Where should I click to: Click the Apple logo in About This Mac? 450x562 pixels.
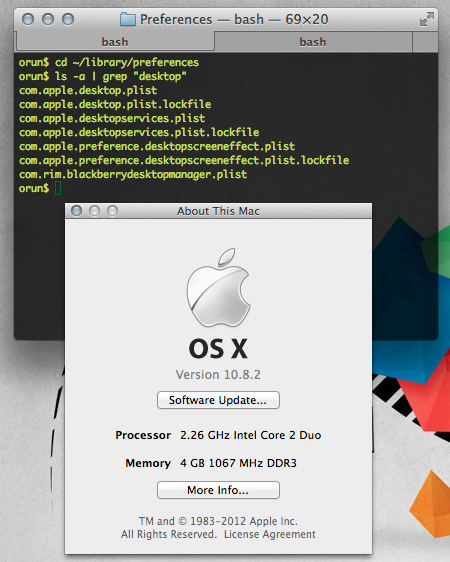tap(218, 287)
